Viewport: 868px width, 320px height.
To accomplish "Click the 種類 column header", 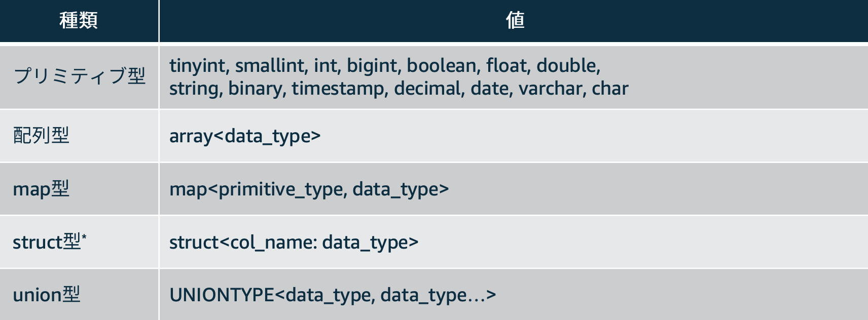I will point(79,20).
